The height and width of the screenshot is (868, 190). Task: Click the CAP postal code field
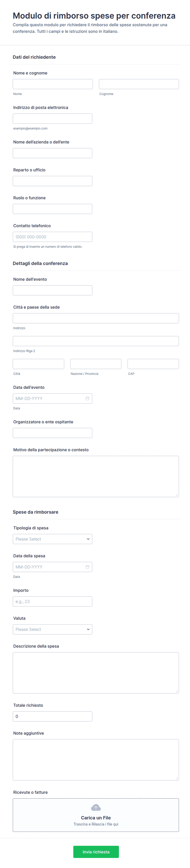point(153,364)
